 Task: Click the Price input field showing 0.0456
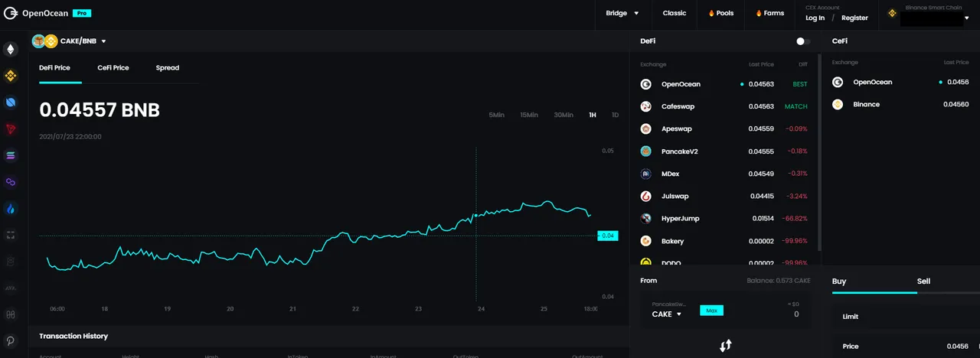pyautogui.click(x=905, y=347)
